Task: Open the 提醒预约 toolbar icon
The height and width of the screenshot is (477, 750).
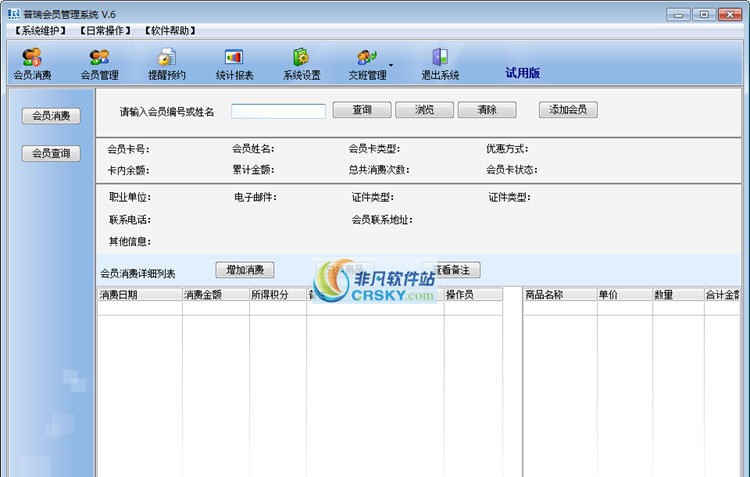Action: (x=166, y=64)
